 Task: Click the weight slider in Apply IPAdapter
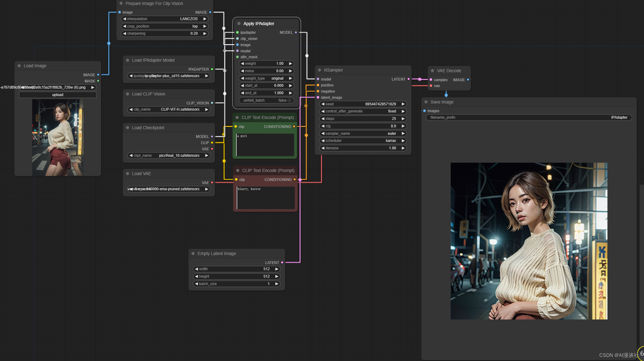point(266,64)
